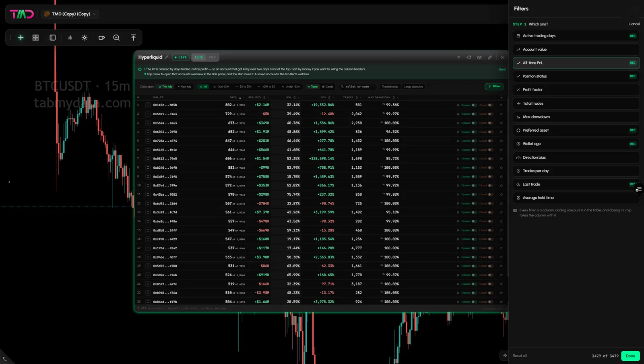Viewport: 644px width, 364px height.
Task: Choose New tab click-open option
Action: click(x=184, y=87)
